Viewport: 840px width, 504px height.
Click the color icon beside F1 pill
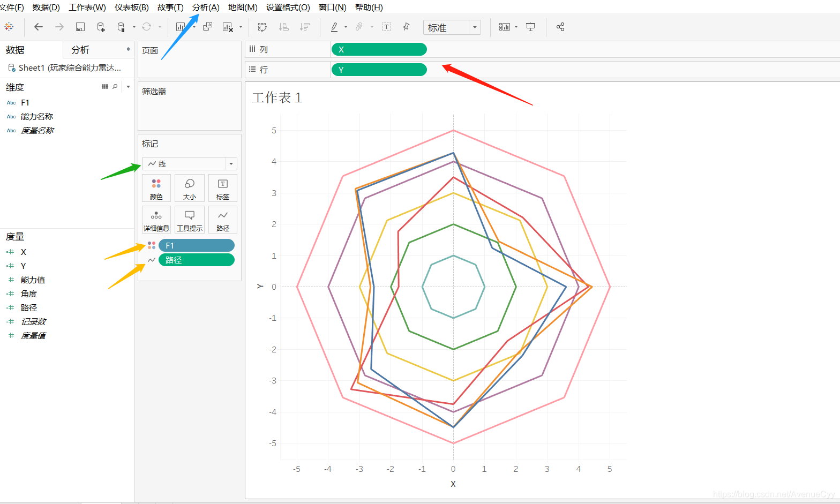[152, 245]
